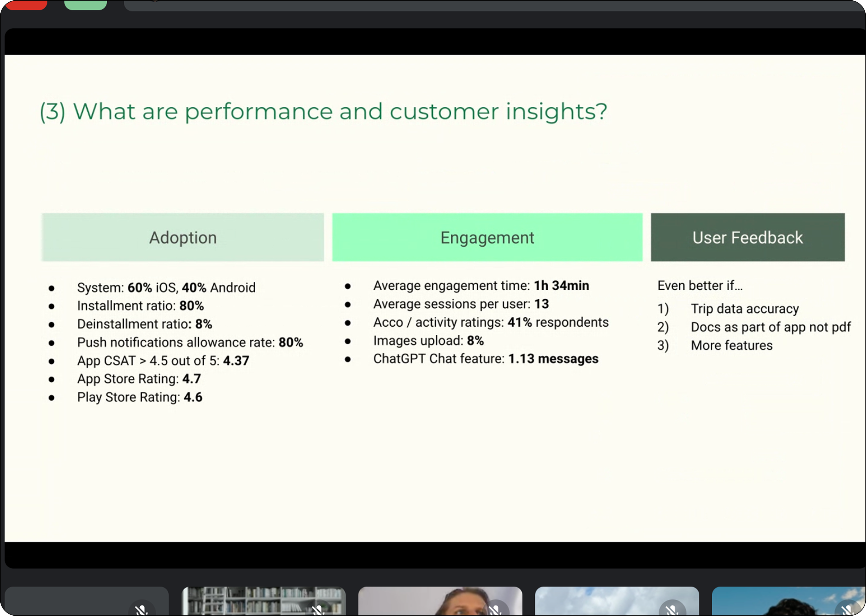Click 'Average engagement time: 1h 34min'

point(481,285)
